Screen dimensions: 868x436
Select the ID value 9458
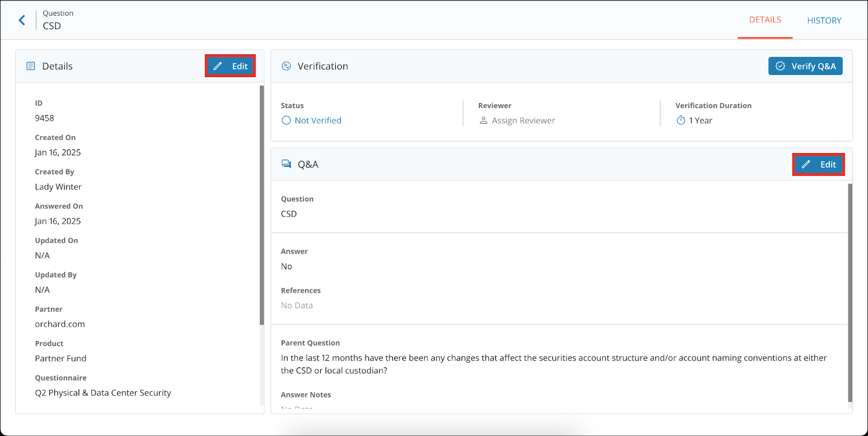coord(44,118)
